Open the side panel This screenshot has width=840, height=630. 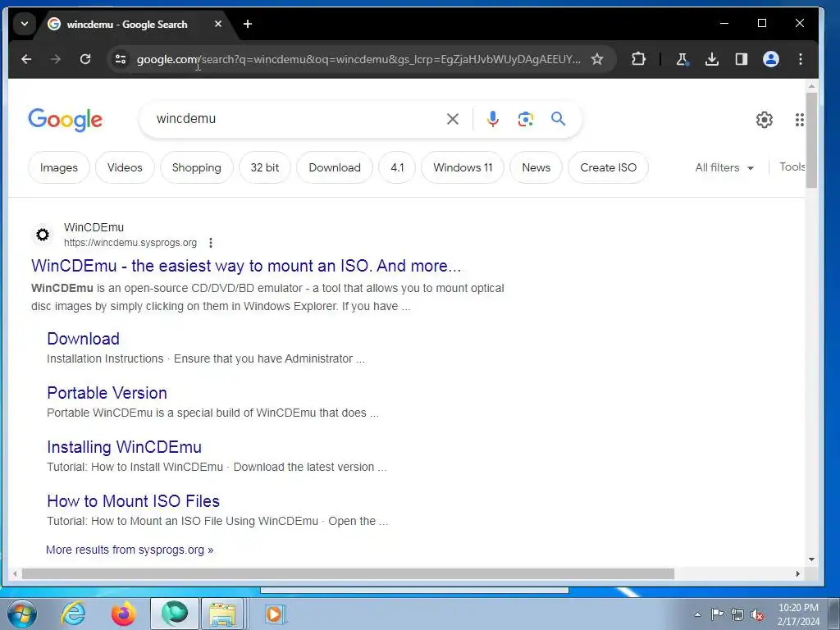click(x=741, y=59)
